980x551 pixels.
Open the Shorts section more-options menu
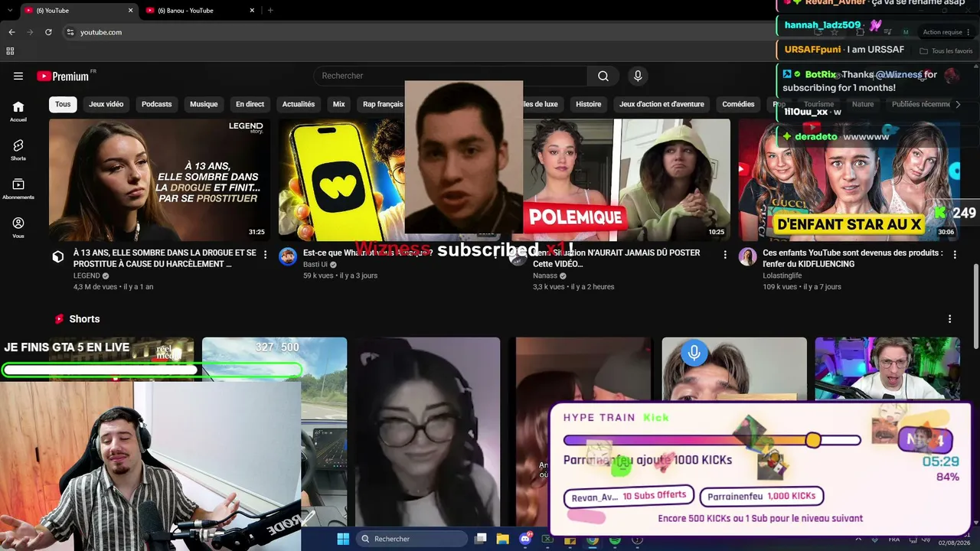[950, 319]
